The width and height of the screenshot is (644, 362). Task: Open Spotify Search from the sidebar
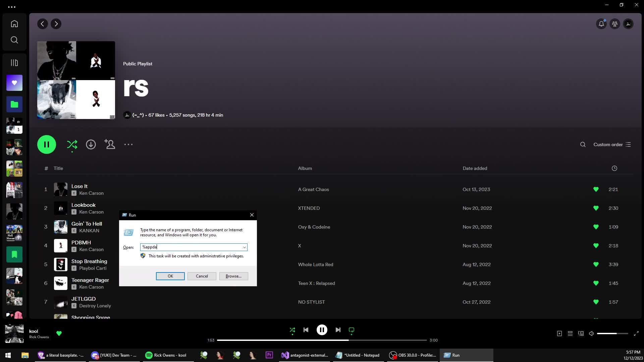pos(14,40)
